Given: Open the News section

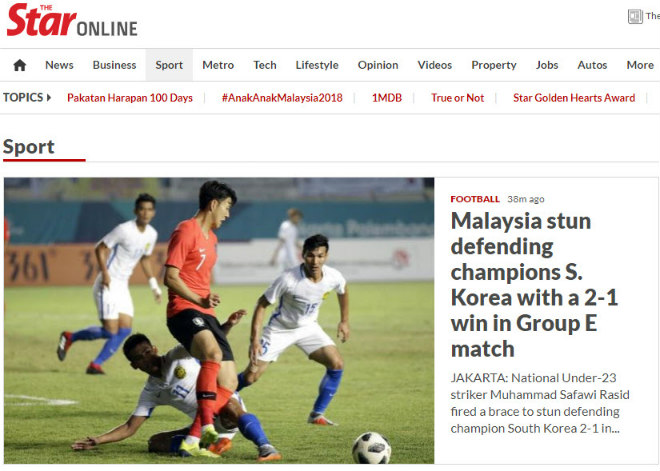Looking at the screenshot, I should (59, 65).
